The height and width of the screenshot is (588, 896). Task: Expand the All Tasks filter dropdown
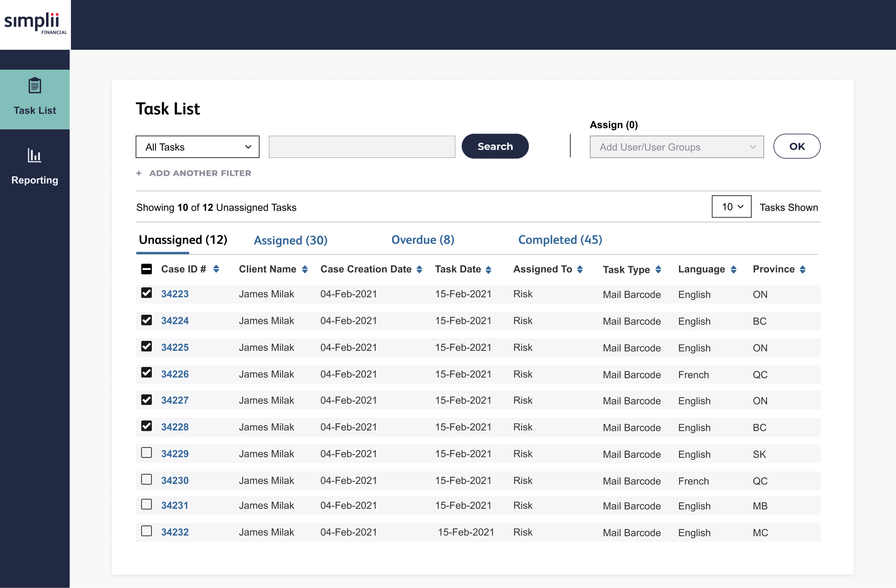197,147
